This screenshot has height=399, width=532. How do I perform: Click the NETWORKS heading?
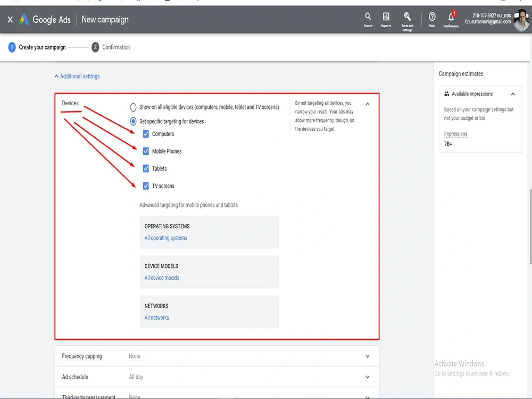[156, 306]
